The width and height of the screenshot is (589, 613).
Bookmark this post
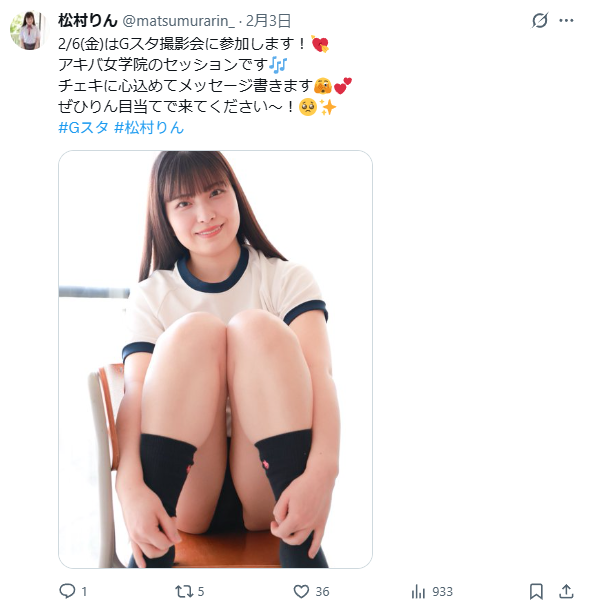pyautogui.click(x=536, y=591)
